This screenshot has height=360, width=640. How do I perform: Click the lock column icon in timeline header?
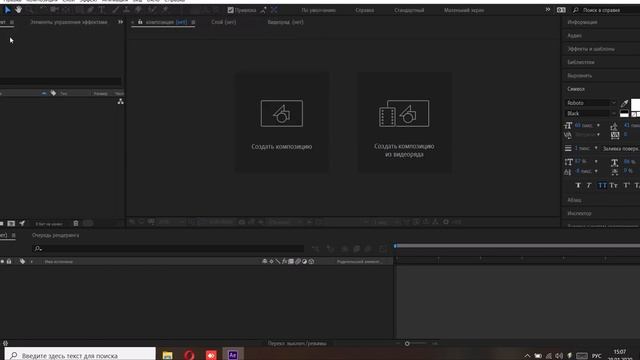pos(9,261)
